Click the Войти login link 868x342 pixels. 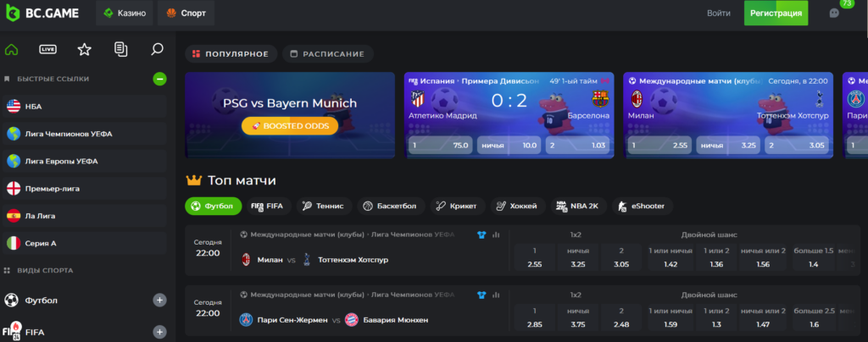pyautogui.click(x=718, y=14)
